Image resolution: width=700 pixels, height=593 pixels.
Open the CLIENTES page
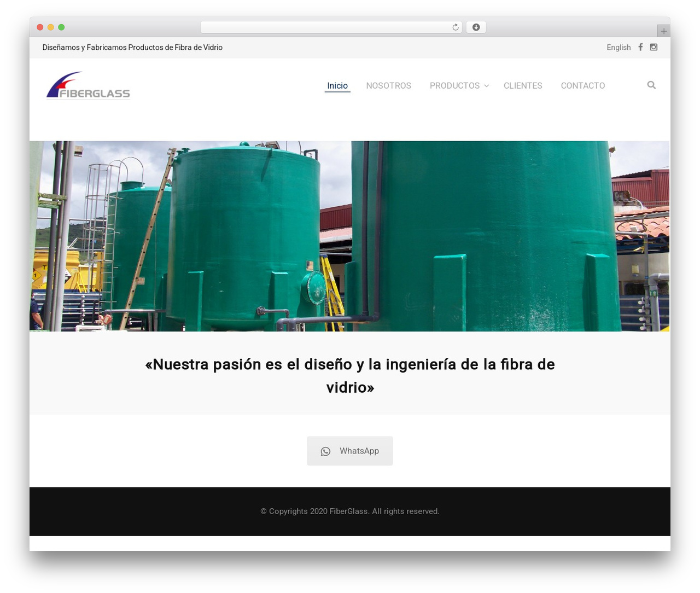[523, 86]
